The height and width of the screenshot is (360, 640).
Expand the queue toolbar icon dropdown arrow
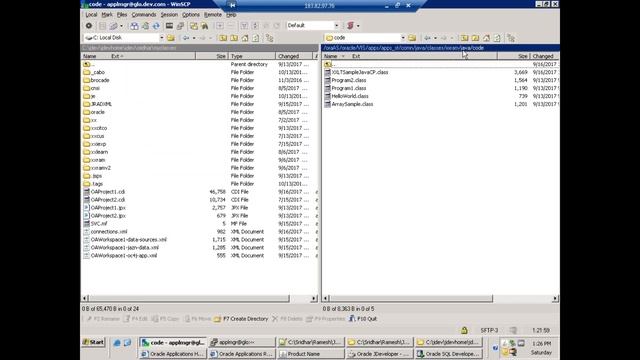coord(121,26)
